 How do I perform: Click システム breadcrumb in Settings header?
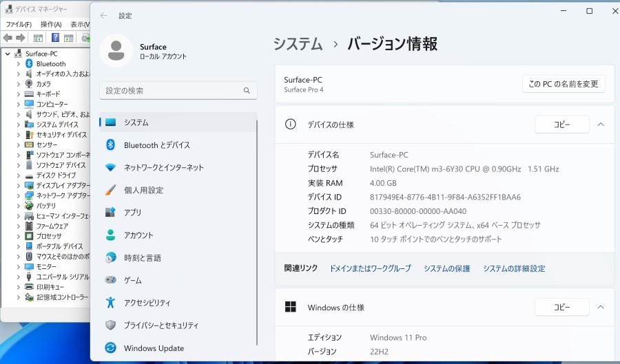coord(298,43)
